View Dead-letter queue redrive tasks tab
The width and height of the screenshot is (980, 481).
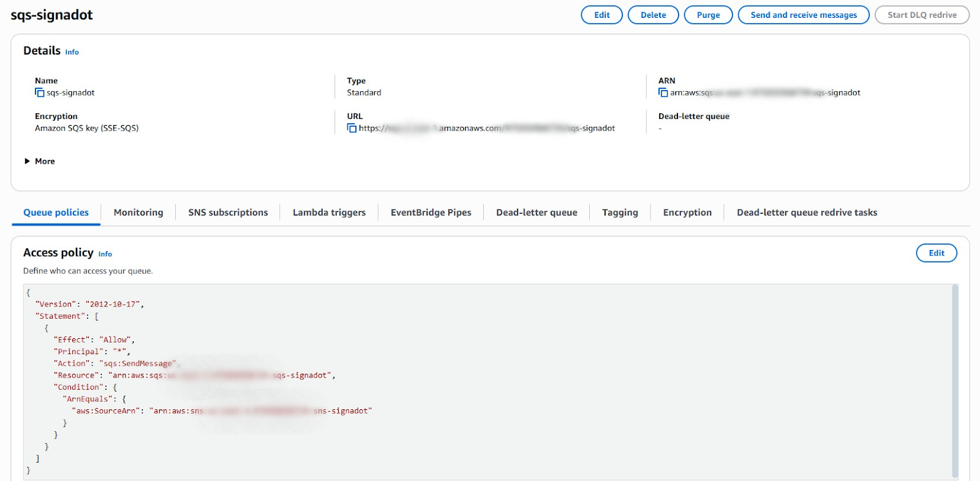[807, 213]
